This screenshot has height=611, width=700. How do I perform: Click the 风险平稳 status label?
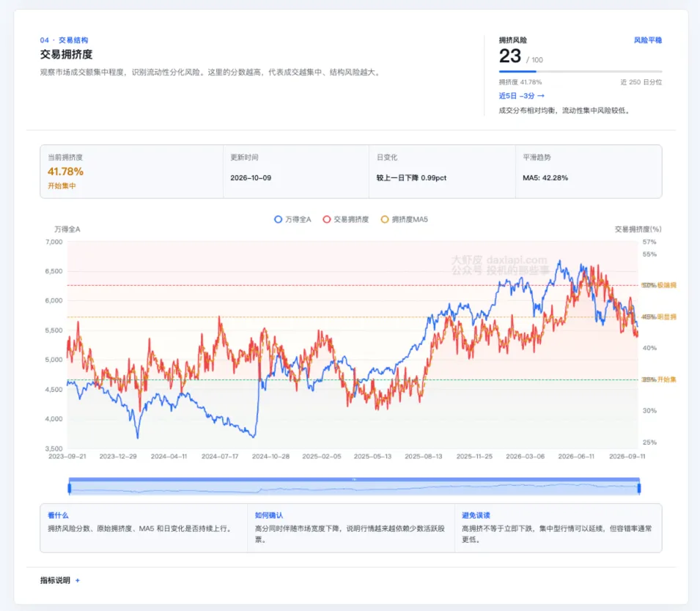click(x=648, y=40)
